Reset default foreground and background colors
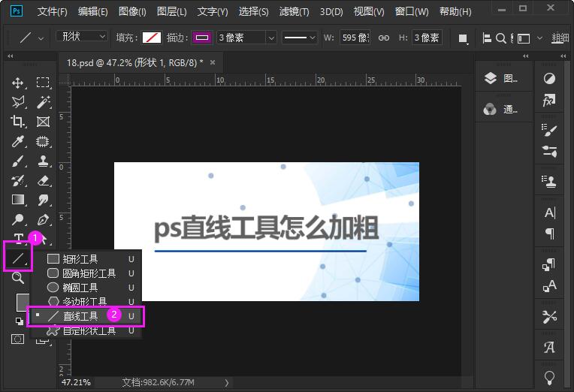Viewport: 574px width, 392px height. (20, 321)
